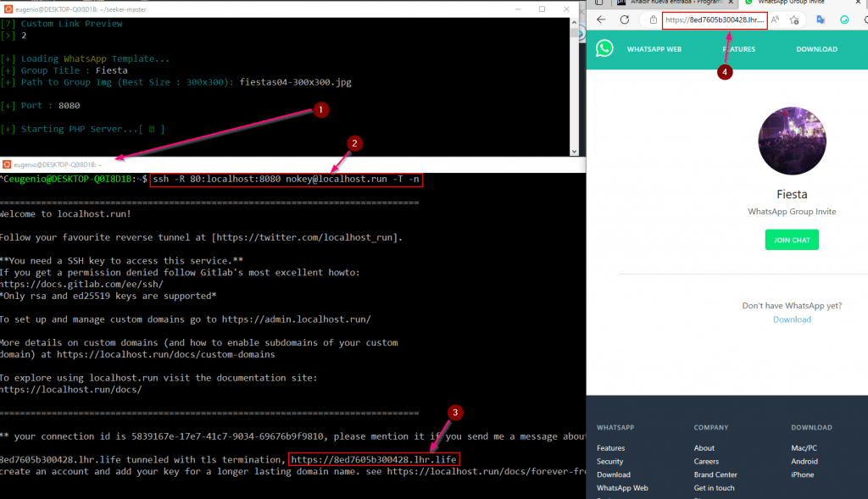The image size is (868, 499).
Task: Open the WhatsApp Web footer link
Action: pyautogui.click(x=622, y=488)
